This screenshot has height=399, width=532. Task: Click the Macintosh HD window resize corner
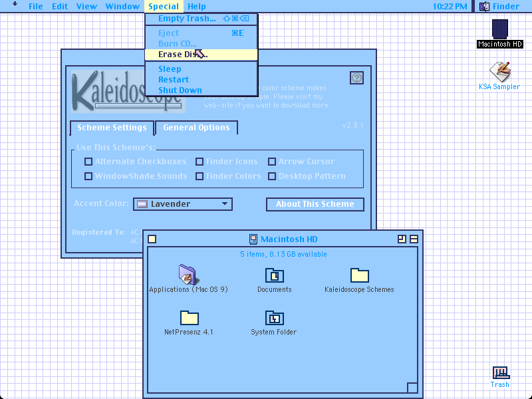point(412,388)
